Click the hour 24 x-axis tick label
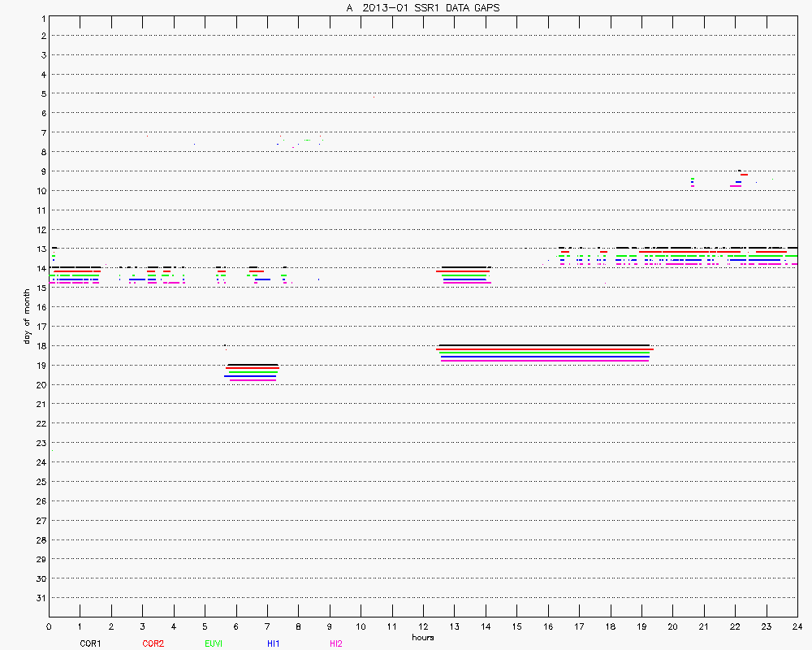Image resolution: width=812 pixels, height=650 pixels. (797, 626)
